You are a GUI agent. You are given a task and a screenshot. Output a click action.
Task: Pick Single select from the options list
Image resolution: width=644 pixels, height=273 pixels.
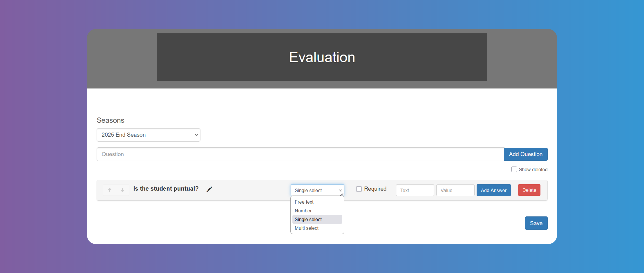point(308,219)
